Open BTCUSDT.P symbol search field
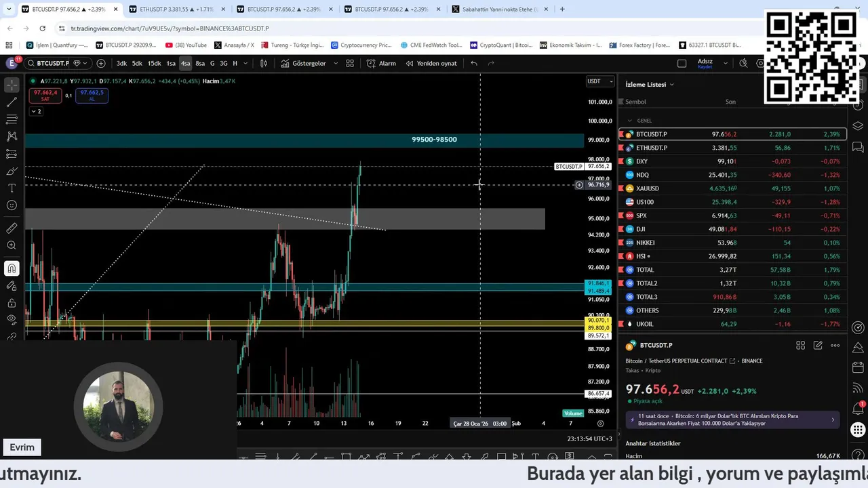 tap(47, 63)
